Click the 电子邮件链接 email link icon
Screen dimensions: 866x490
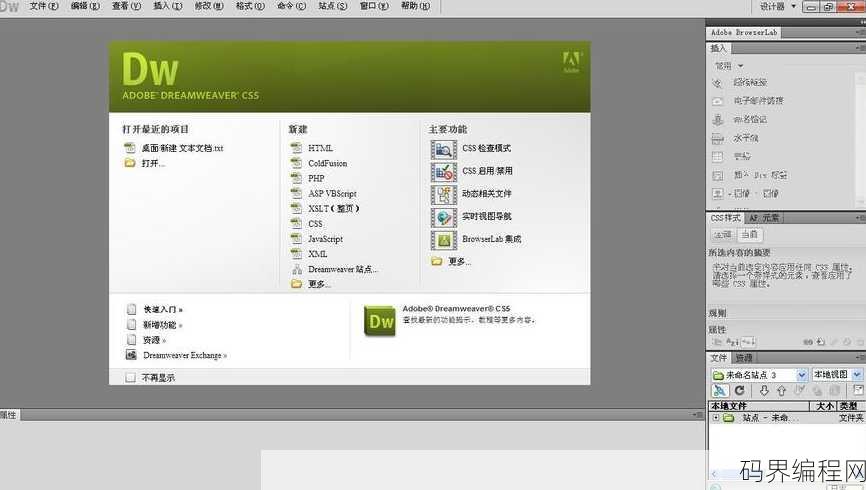point(717,101)
